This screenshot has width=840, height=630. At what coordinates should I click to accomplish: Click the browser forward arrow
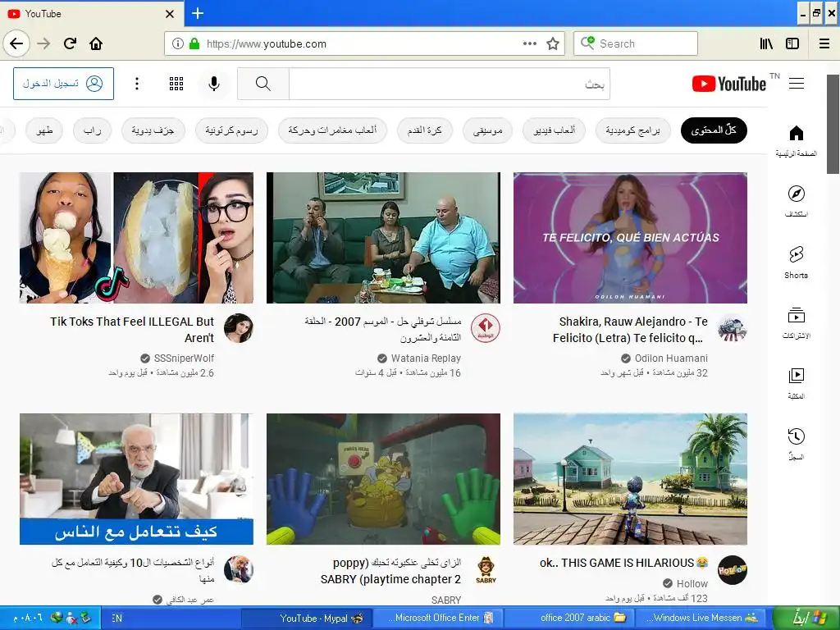tap(44, 43)
